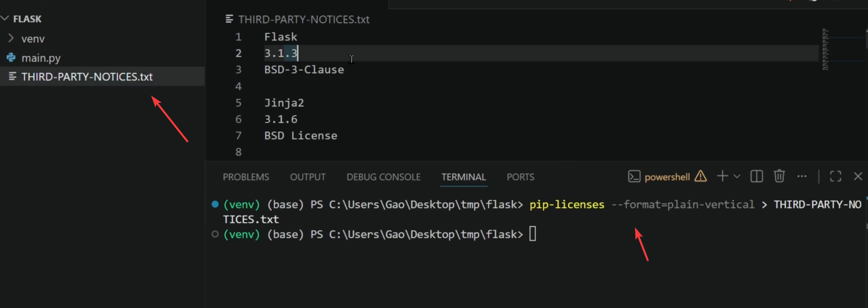Click the text 'Flask' on line 1

point(280,37)
